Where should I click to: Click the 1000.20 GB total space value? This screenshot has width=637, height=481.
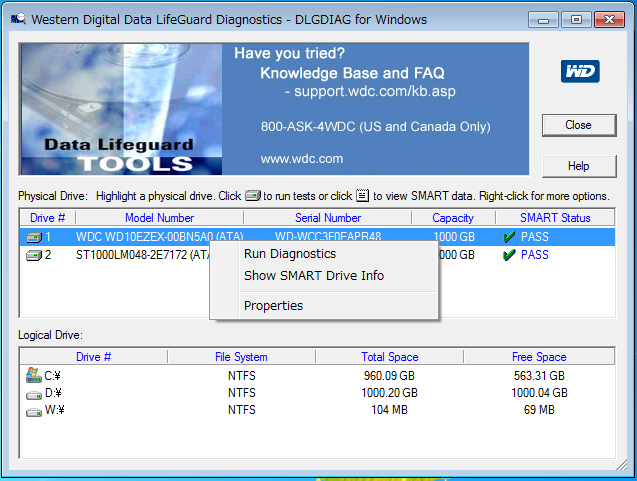(x=389, y=393)
